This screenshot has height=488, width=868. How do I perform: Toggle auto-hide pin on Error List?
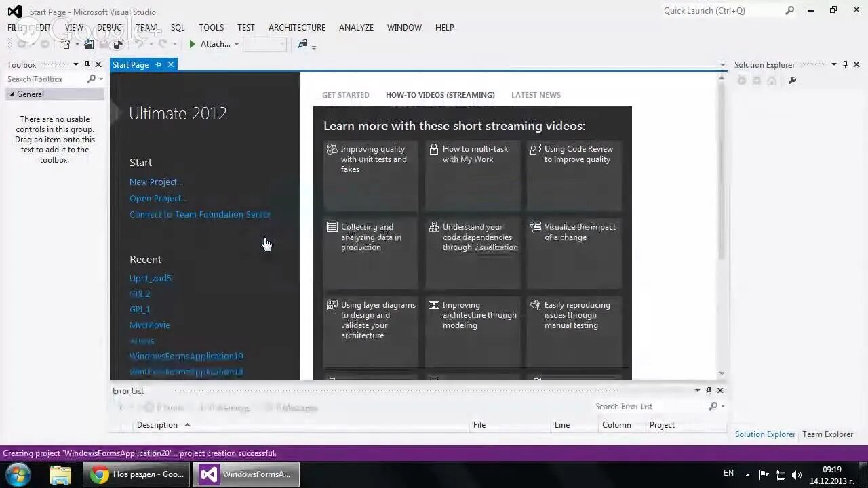709,390
